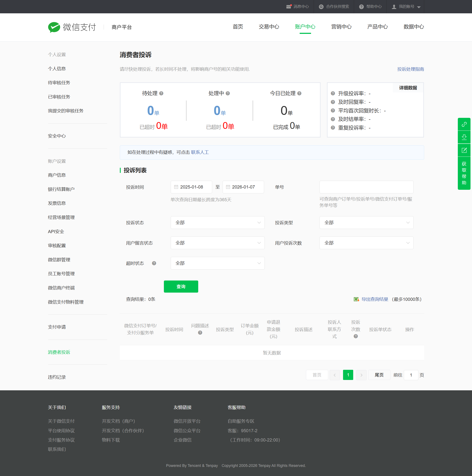The image size is (472, 476).
Task: Click the edit feedback icon in floating sidebar
Action: tap(464, 150)
